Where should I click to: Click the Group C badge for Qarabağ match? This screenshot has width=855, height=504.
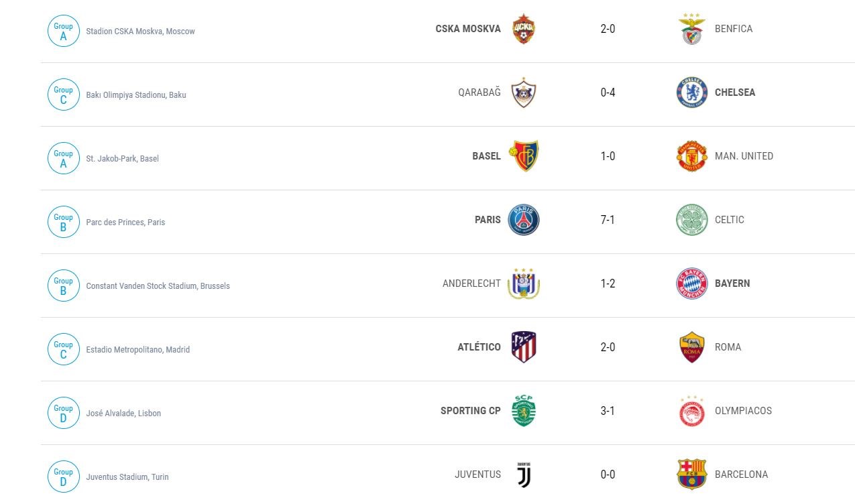[x=64, y=94]
